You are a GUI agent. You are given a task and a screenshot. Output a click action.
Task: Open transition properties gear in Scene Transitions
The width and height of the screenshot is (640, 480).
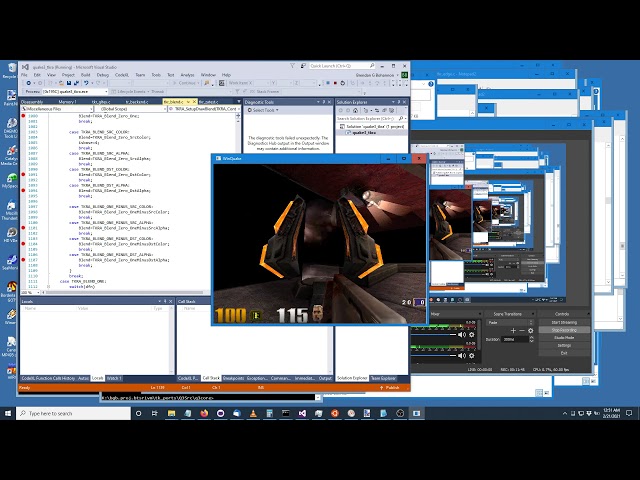coord(530,331)
